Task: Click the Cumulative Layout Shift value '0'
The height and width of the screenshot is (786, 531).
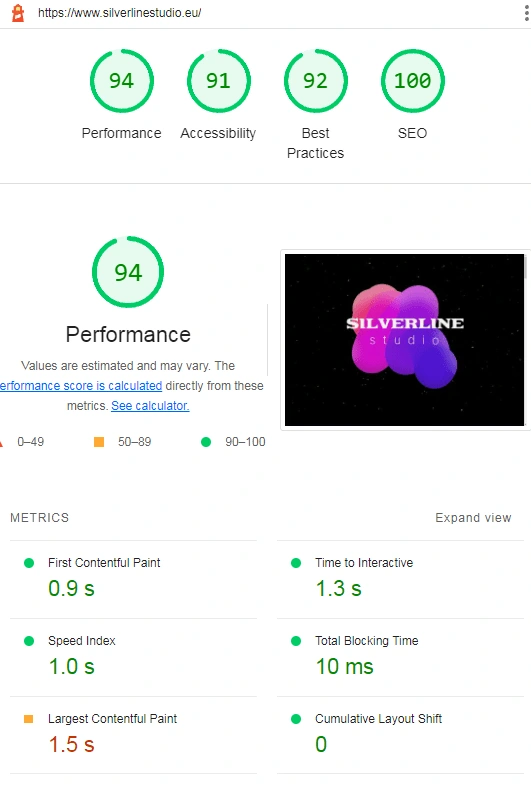Action: [321, 744]
